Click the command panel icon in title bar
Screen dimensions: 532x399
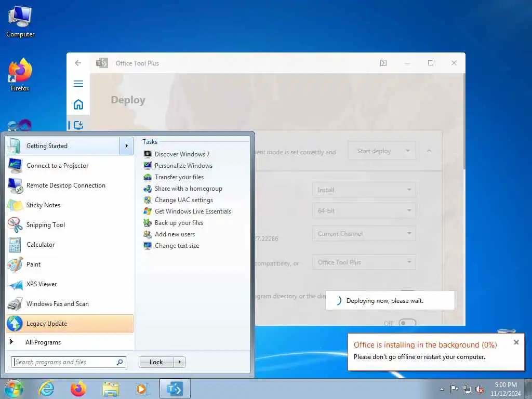pos(383,63)
